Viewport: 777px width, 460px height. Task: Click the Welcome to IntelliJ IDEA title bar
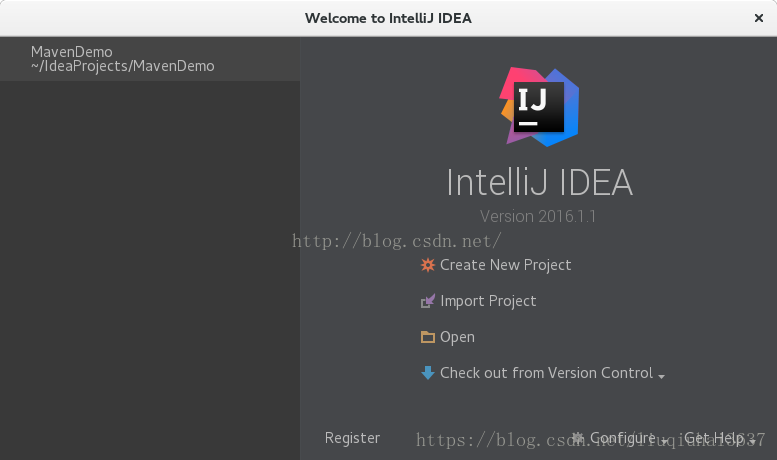[388, 18]
